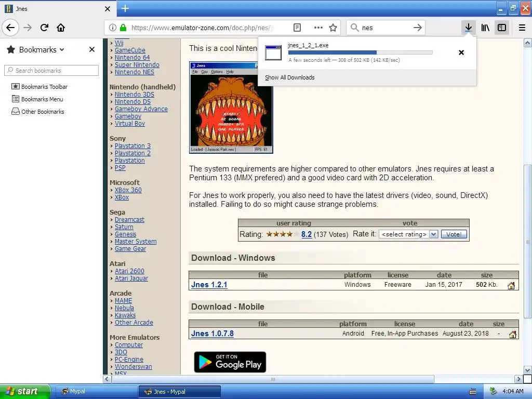Select the Jnes browser tab
The height and width of the screenshot is (399, 532).
(58, 8)
